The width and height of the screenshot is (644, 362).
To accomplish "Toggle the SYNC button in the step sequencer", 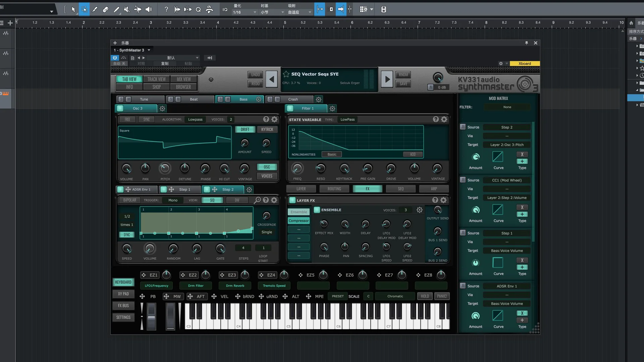I will (x=127, y=235).
